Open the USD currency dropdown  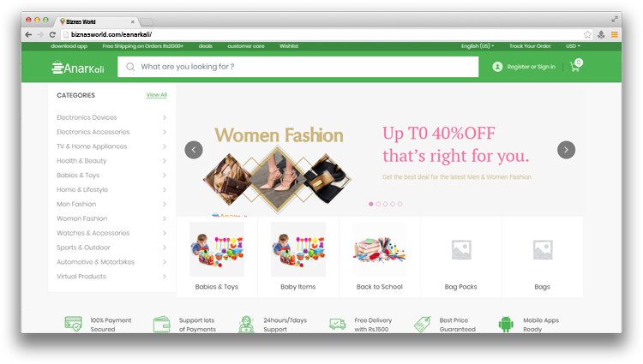(x=573, y=45)
